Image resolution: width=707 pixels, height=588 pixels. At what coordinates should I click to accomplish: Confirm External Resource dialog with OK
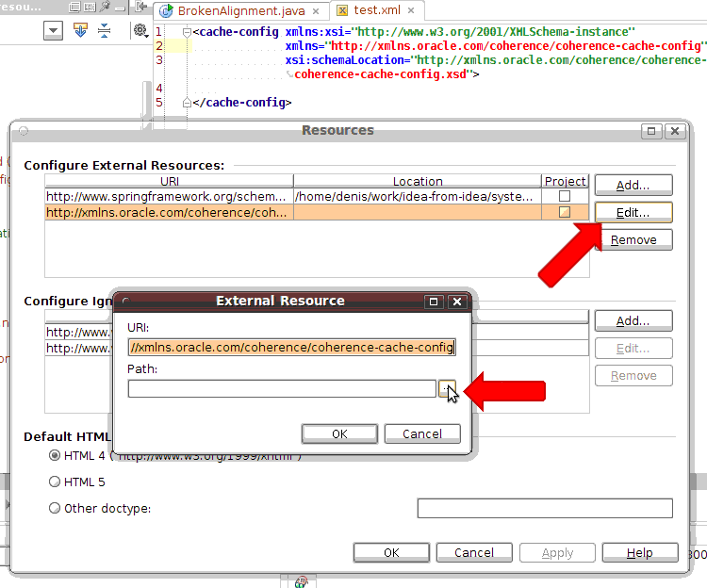[x=339, y=433]
